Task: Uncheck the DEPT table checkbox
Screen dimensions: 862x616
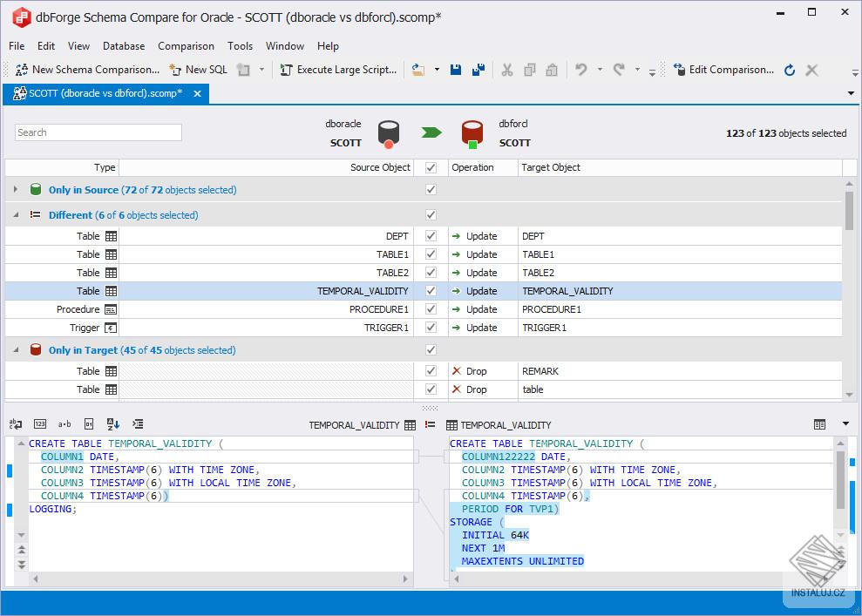Action: click(431, 236)
